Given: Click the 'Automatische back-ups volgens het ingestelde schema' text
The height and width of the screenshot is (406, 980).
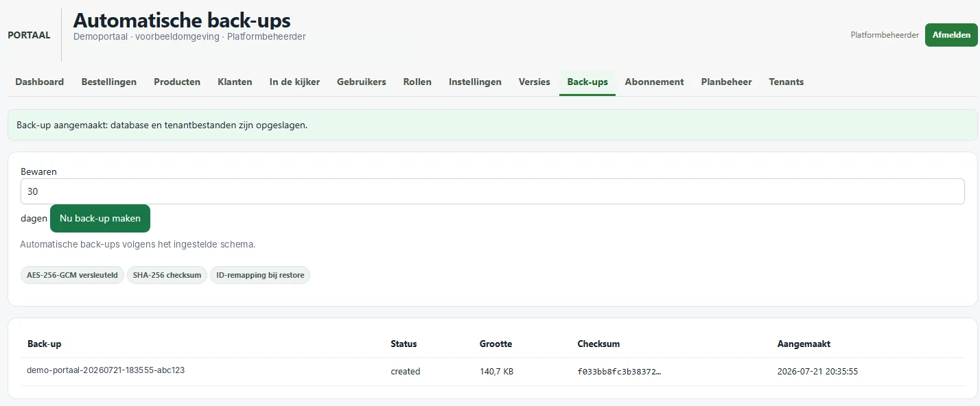Looking at the screenshot, I should tap(138, 244).
